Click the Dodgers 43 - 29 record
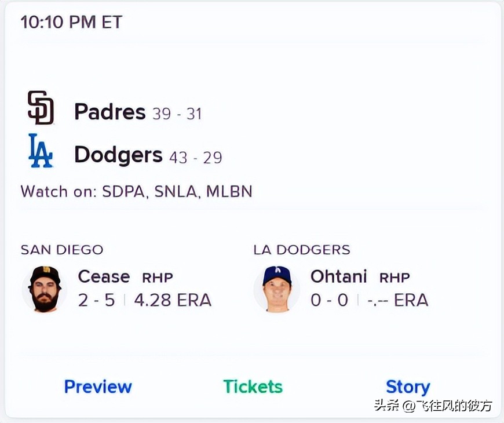The height and width of the screenshot is (423, 504). [196, 157]
